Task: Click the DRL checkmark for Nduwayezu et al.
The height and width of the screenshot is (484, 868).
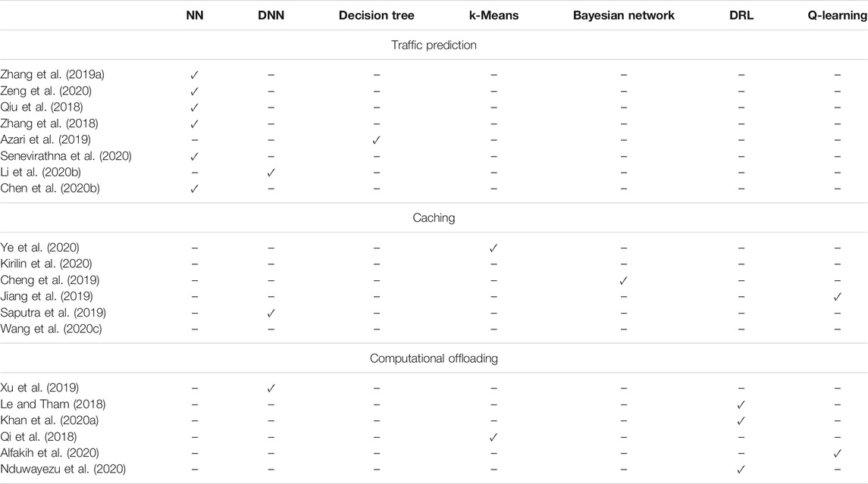Action: click(x=741, y=469)
